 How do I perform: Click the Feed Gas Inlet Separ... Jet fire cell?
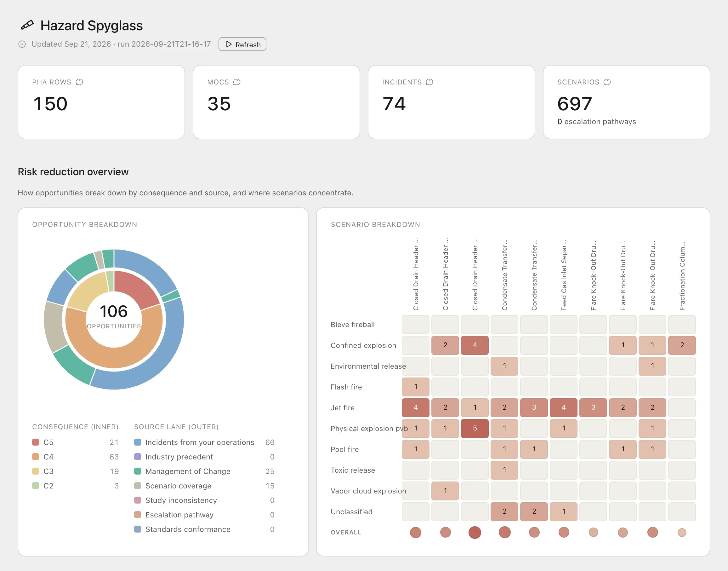(x=564, y=407)
